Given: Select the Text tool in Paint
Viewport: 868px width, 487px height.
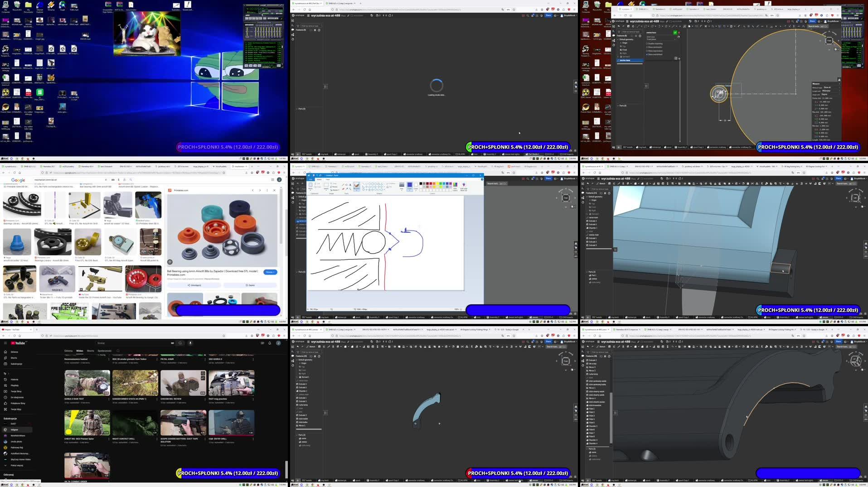Looking at the screenshot, I should pyautogui.click(x=350, y=184).
